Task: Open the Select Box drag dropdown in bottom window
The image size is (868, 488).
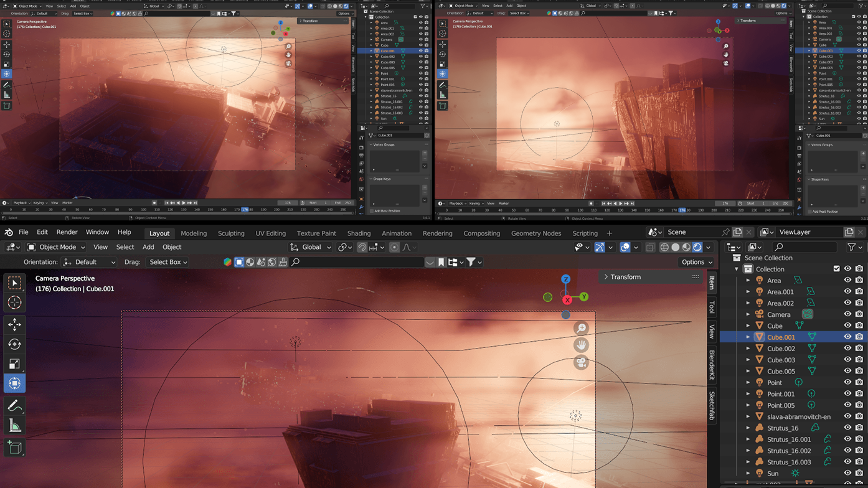Action: 167,262
